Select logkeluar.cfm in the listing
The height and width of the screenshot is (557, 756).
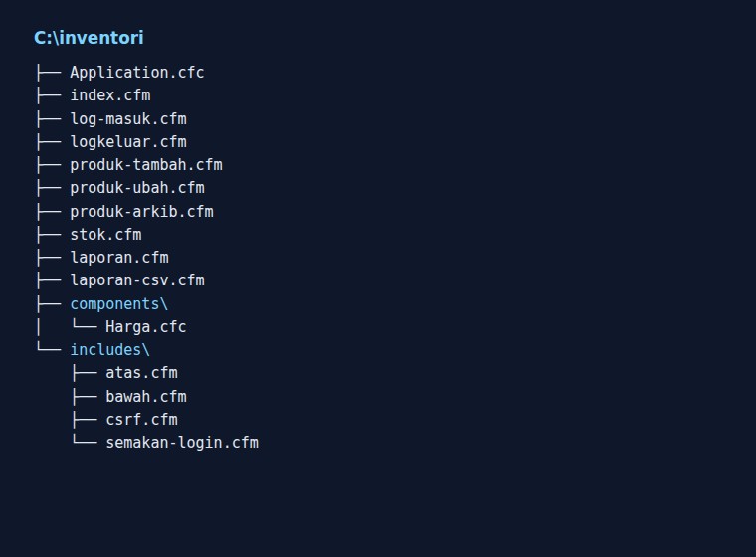point(128,142)
